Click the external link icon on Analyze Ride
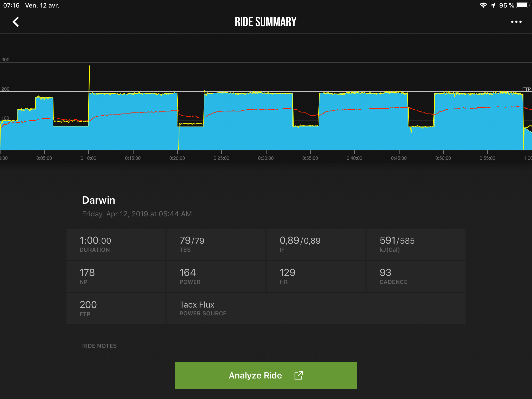 pos(298,375)
